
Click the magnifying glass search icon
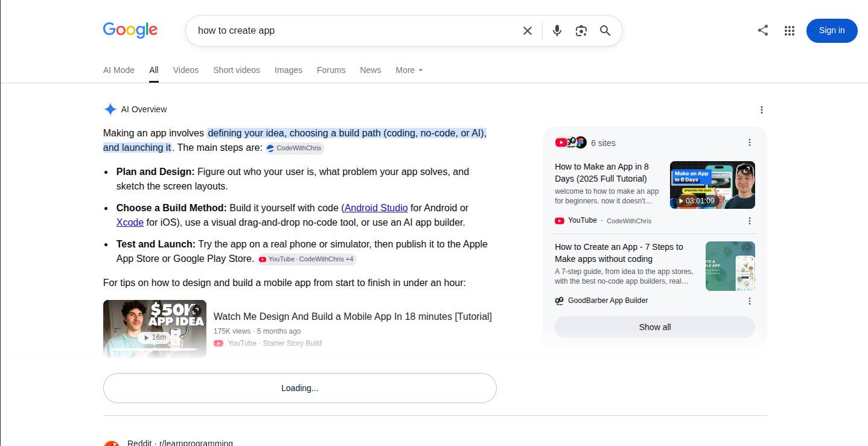[x=605, y=31]
